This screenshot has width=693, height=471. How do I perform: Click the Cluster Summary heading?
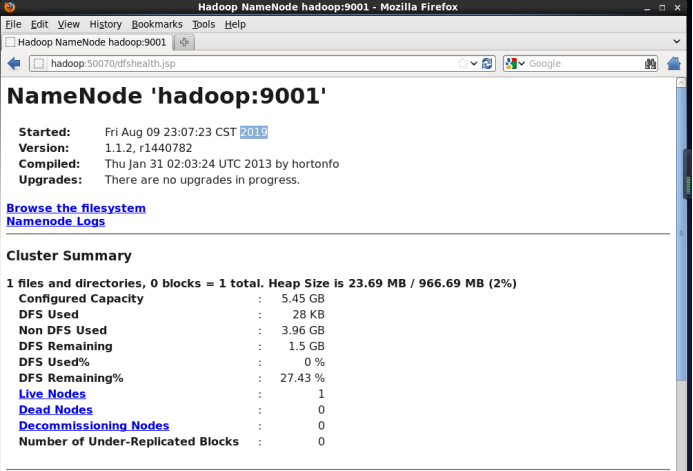coord(69,256)
